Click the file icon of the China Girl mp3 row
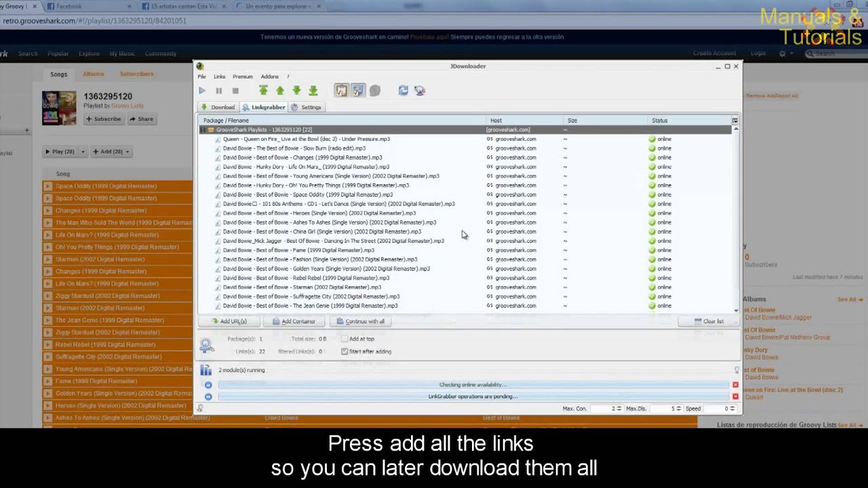The image size is (868, 488). pyautogui.click(x=218, y=232)
